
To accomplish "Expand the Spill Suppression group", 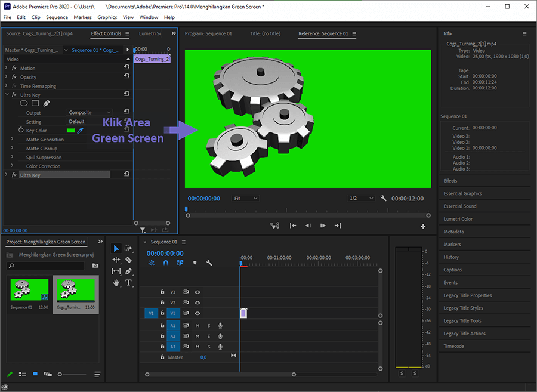I will tap(12, 157).
